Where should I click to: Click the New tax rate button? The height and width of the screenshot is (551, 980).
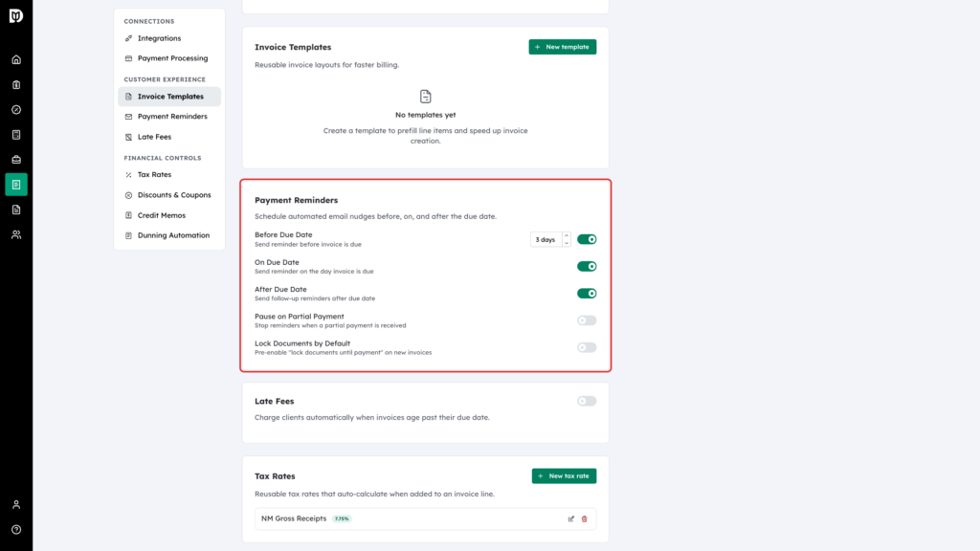coord(564,476)
